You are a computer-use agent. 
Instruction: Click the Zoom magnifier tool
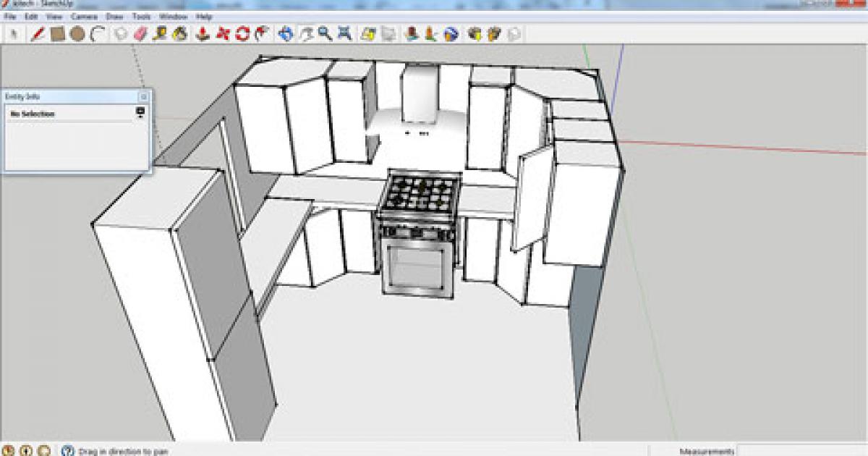coord(325,33)
